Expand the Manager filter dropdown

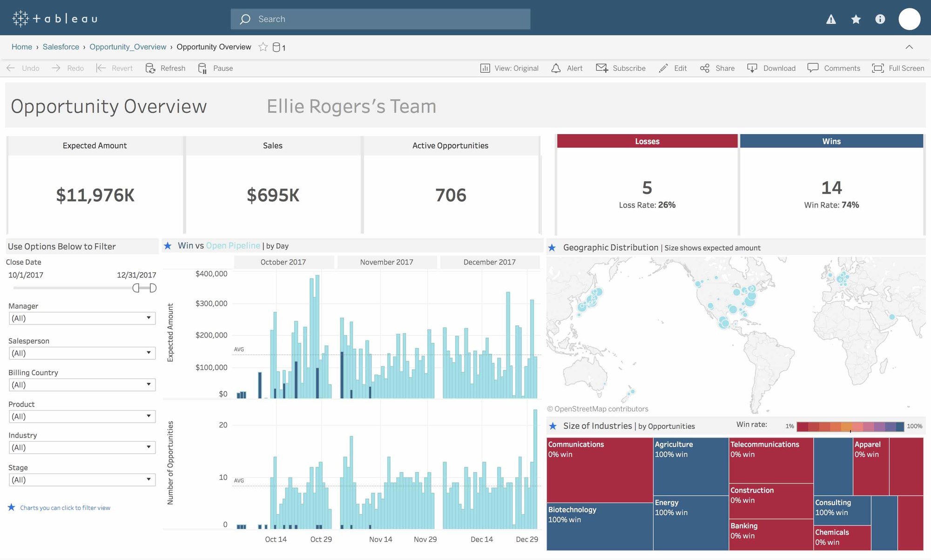pyautogui.click(x=148, y=318)
